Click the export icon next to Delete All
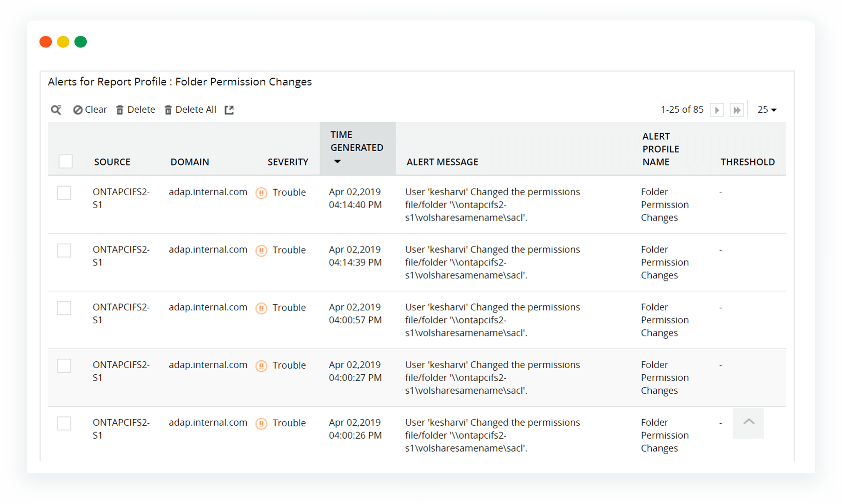Viewport: 842px width, 504px height. pyautogui.click(x=229, y=110)
